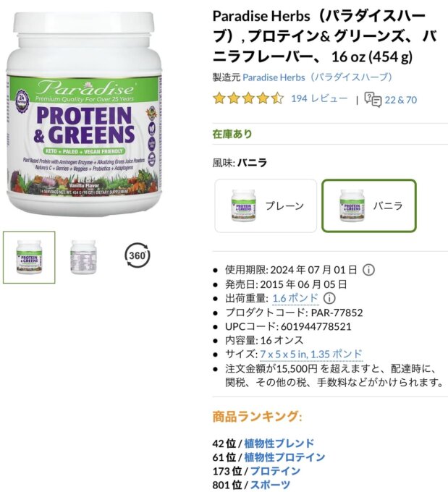Select the プレーン flavor option
Screen dimensions: 448x492
266,205
